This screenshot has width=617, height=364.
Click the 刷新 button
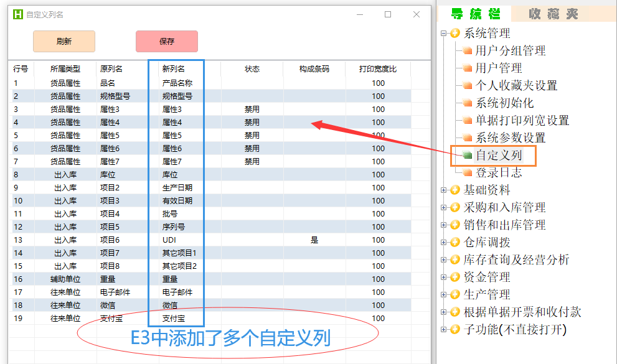pyautogui.click(x=64, y=41)
